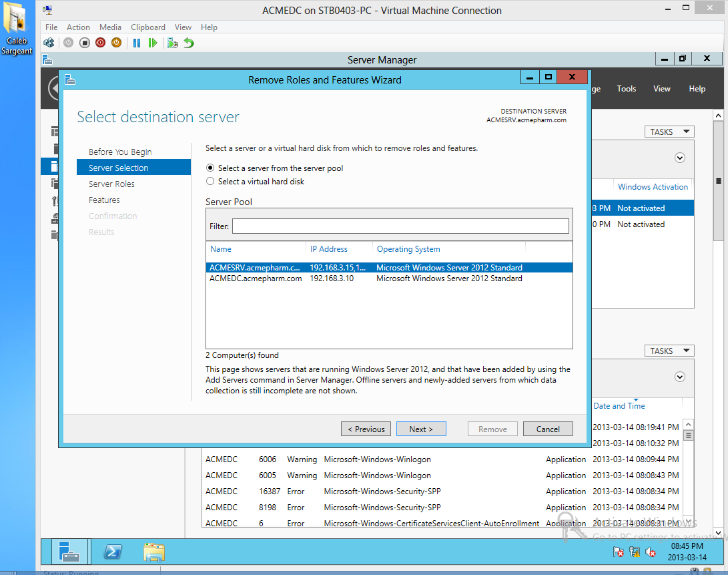The height and width of the screenshot is (575, 728).
Task: Select the event 16387 Security-SPP error row
Action: [442, 492]
